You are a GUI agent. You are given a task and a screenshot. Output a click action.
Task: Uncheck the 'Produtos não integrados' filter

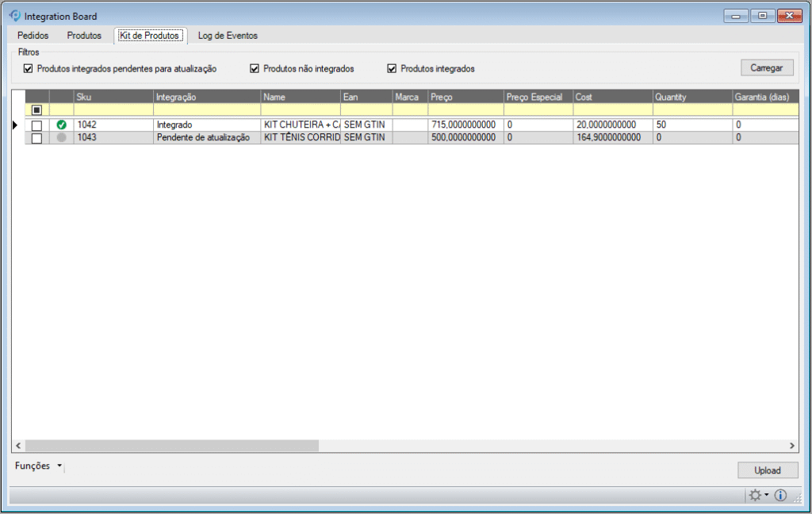255,69
